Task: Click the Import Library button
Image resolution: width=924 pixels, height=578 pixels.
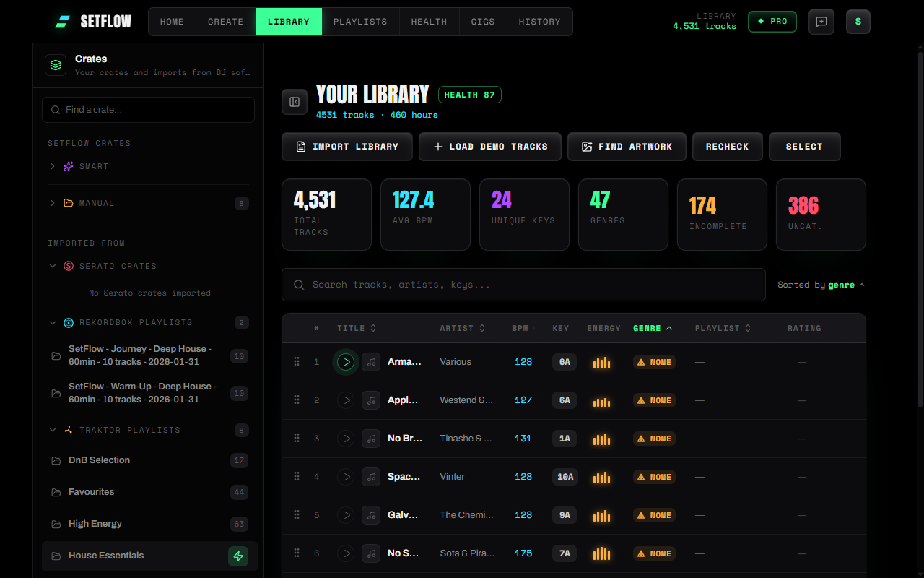Action: (347, 147)
